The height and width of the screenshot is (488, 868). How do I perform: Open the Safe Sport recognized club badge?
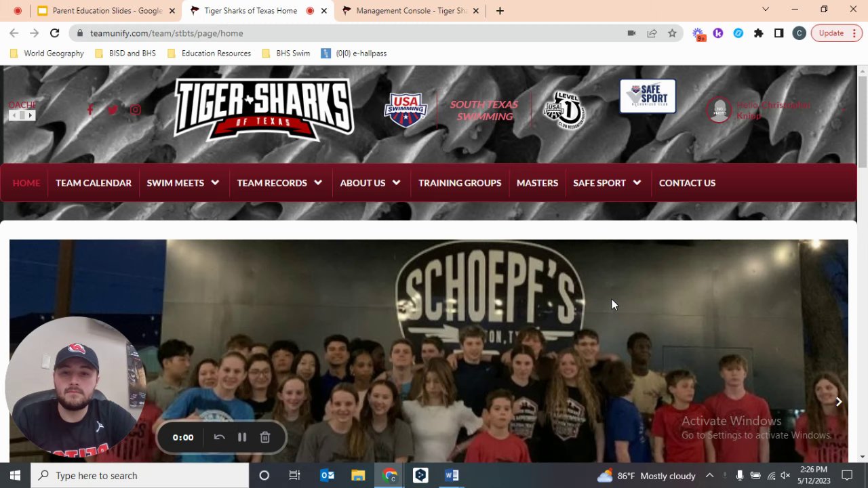[648, 96]
